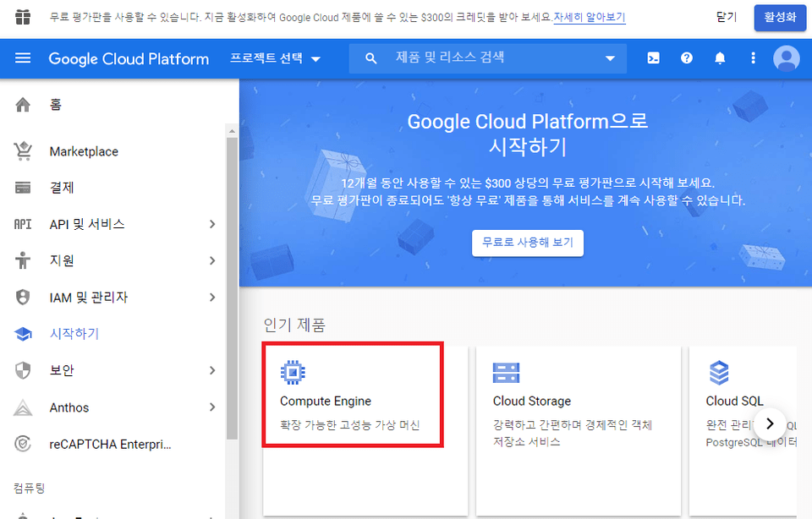Activate Cloud Shell terminal icon
The height and width of the screenshot is (519, 812).
click(x=653, y=58)
